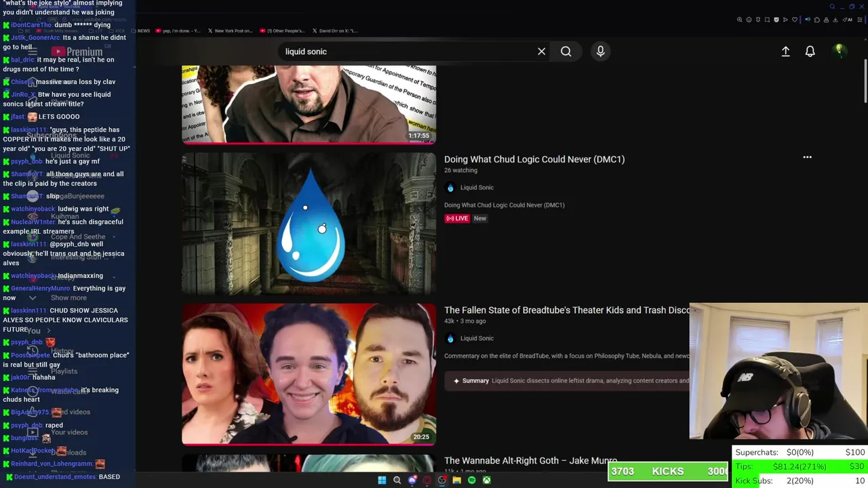Click chat username 'Doesnt_understand_emotes'
The height and width of the screenshot is (488, 868).
click(55, 477)
